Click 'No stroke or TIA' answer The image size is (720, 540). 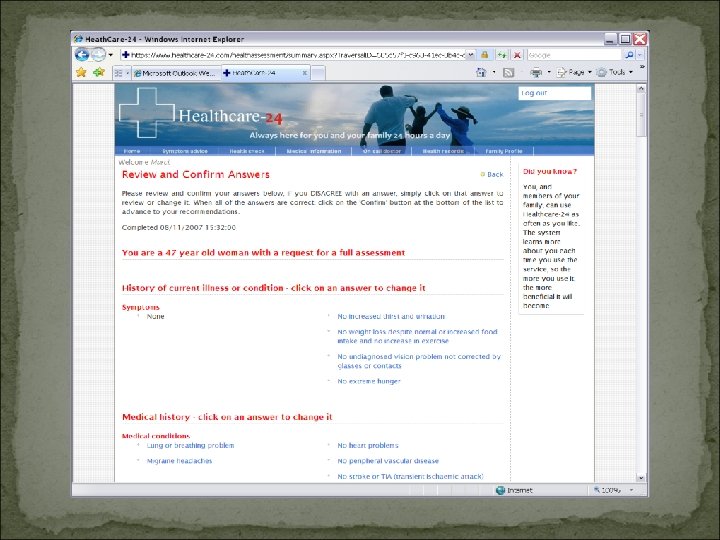(410, 477)
